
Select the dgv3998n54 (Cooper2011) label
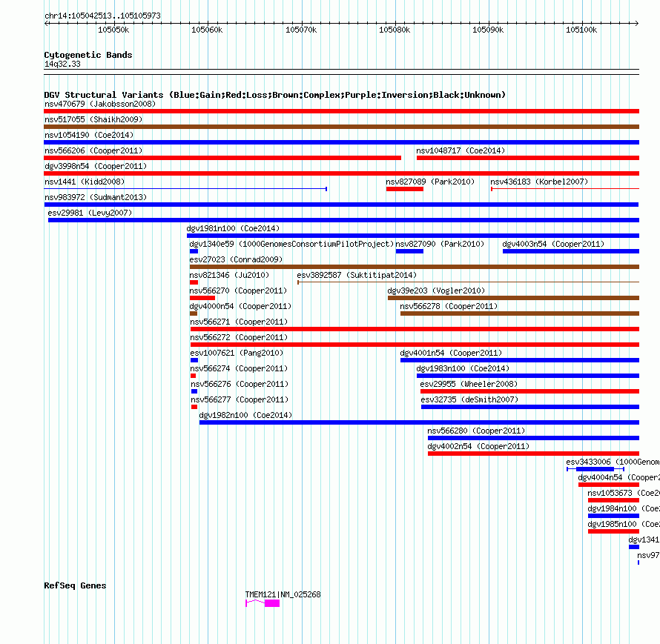(96, 166)
